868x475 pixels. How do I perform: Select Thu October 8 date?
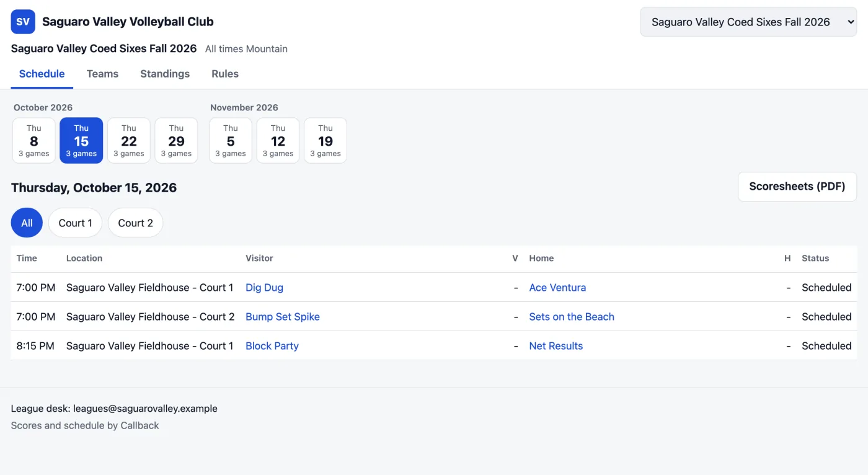[x=34, y=141]
